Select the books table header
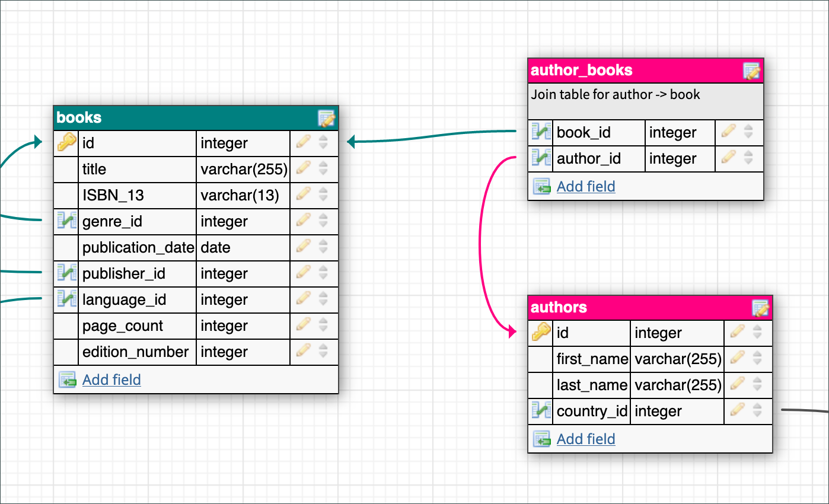Screen dimensions: 829x504 [x=196, y=118]
